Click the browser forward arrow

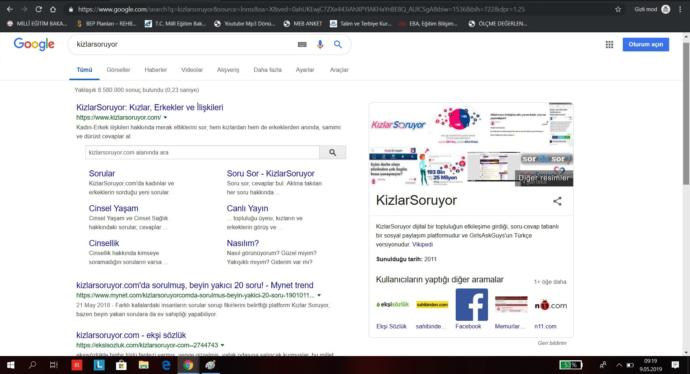24,9
